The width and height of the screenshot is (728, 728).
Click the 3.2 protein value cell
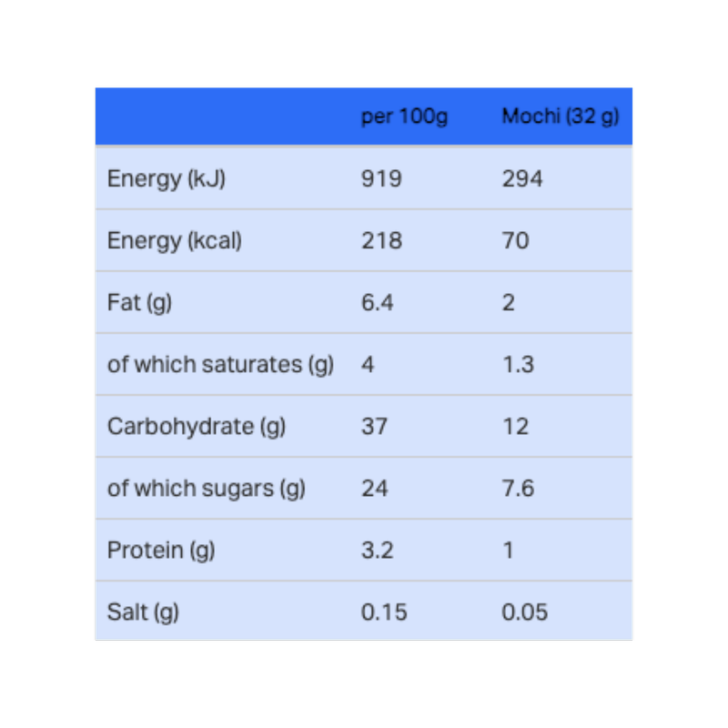coord(377,551)
